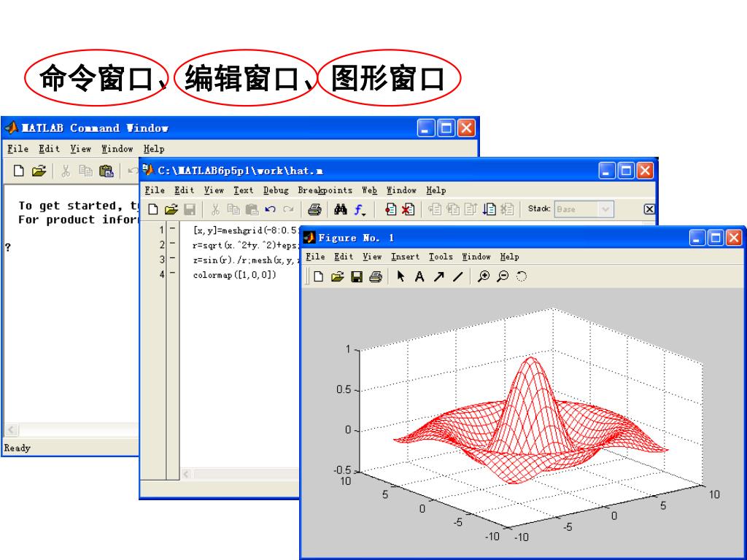Click breakpoint dash beside editor line 1
The image size is (747, 560).
[x=172, y=228]
